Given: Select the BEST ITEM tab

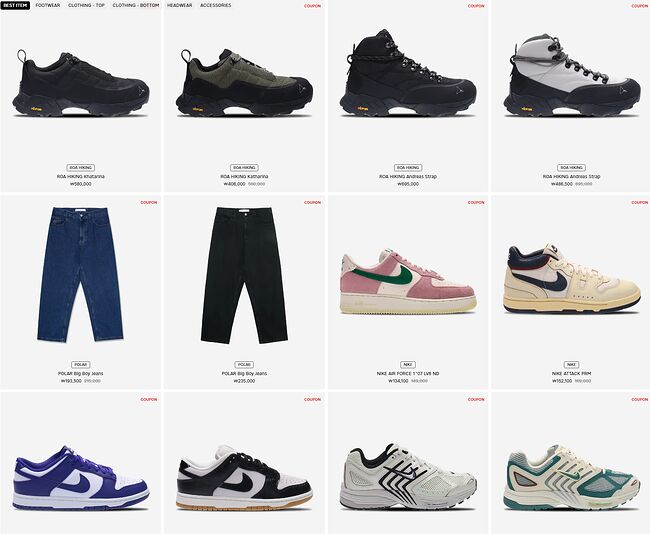Looking at the screenshot, I should [15, 5].
